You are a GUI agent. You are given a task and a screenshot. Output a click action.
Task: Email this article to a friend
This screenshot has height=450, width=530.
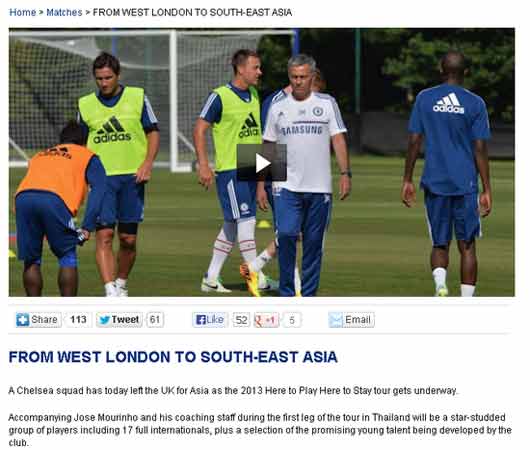click(352, 319)
